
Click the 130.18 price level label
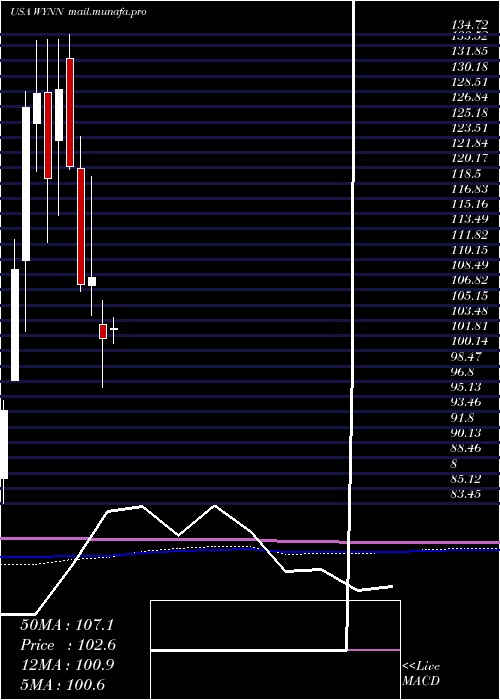tap(472, 67)
